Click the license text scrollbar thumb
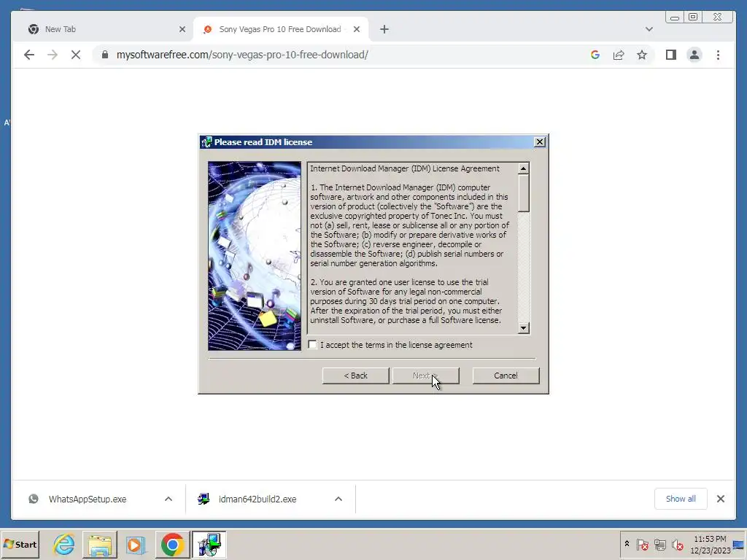The width and height of the screenshot is (747, 560). coord(524,192)
